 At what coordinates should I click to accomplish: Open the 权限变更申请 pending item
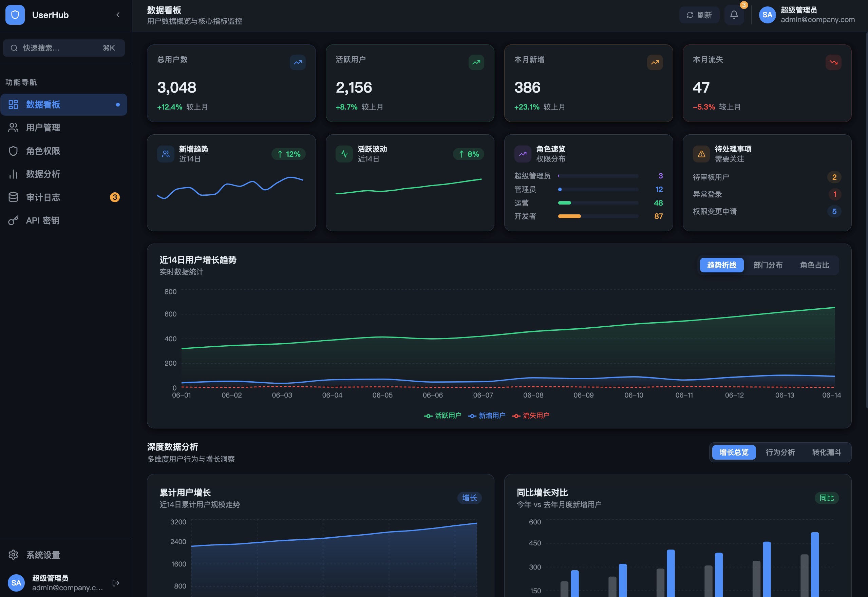pos(767,211)
